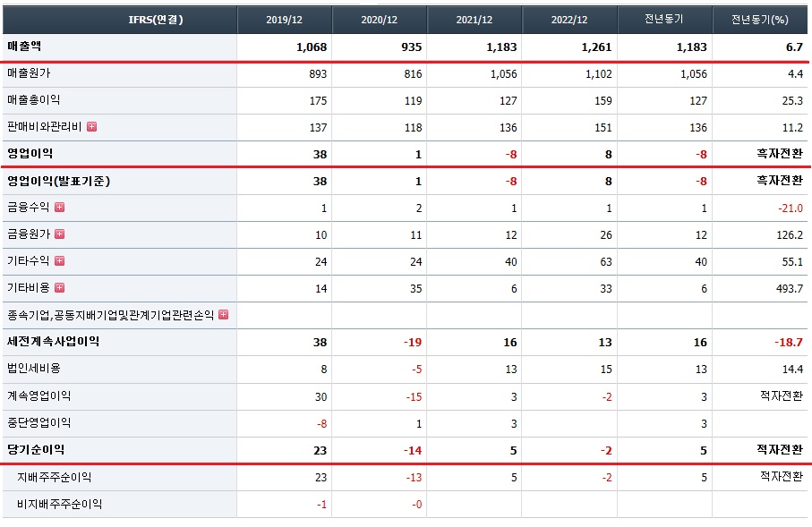This screenshot has height=527, width=812.
Task: Click 매출액 value 1,068 for 2019/12
Action: (x=312, y=47)
